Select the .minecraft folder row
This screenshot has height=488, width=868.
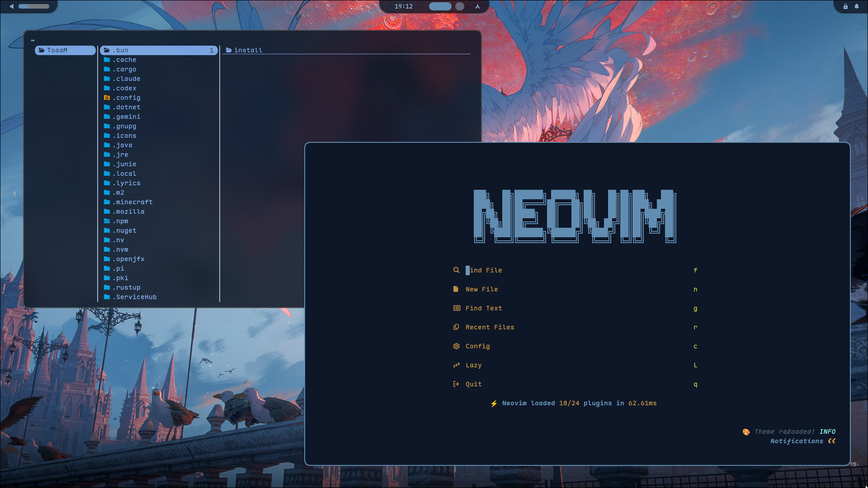click(159, 202)
